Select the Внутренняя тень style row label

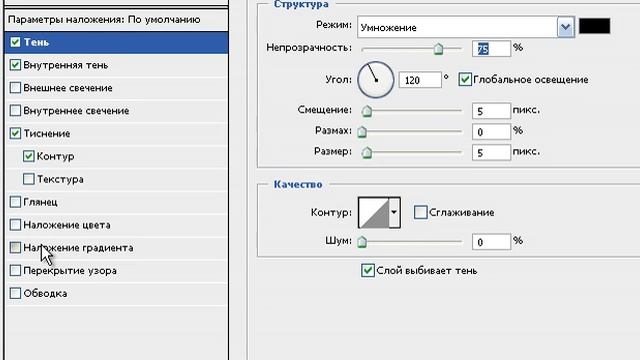pyautogui.click(x=66, y=65)
